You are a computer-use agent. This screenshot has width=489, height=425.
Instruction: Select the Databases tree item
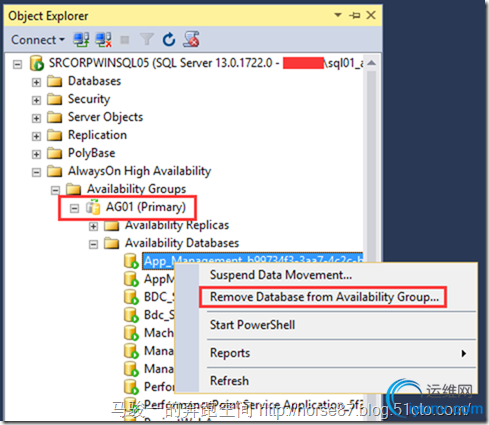[94, 81]
